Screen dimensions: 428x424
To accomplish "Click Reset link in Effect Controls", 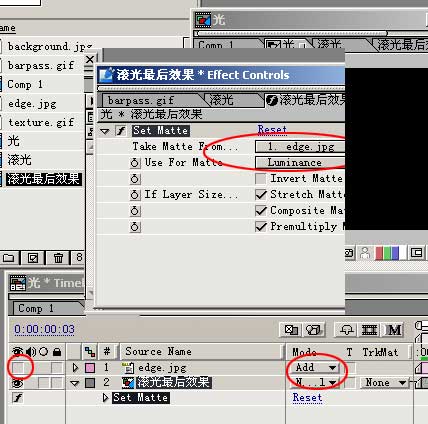I will coord(272,130).
